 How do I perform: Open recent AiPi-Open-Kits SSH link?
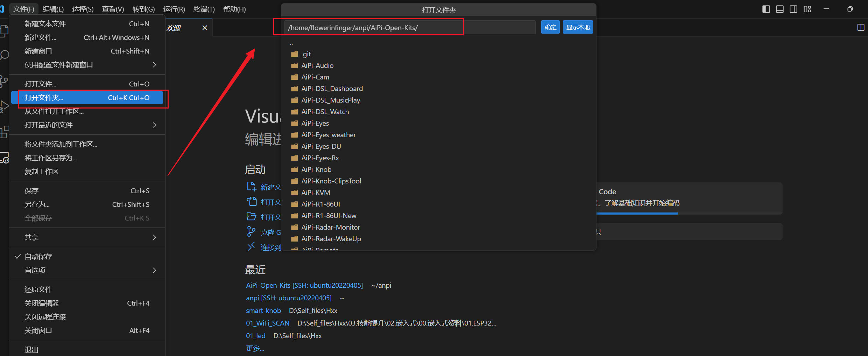click(304, 285)
